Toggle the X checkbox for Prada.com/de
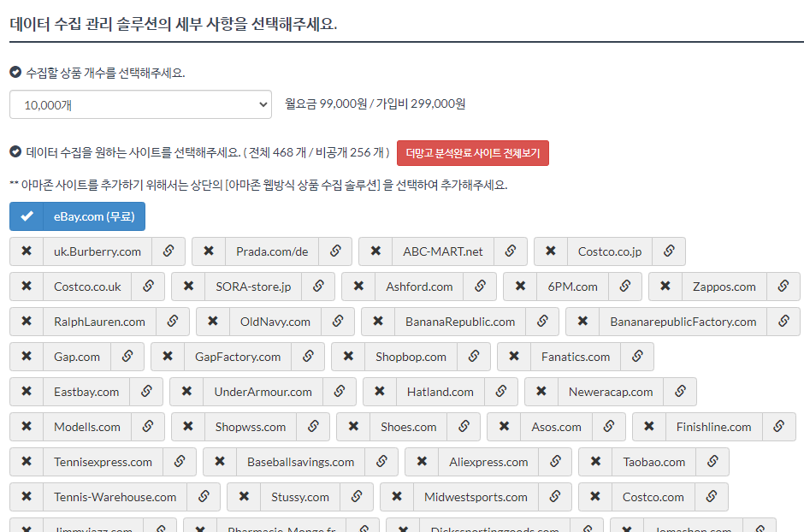 [209, 251]
